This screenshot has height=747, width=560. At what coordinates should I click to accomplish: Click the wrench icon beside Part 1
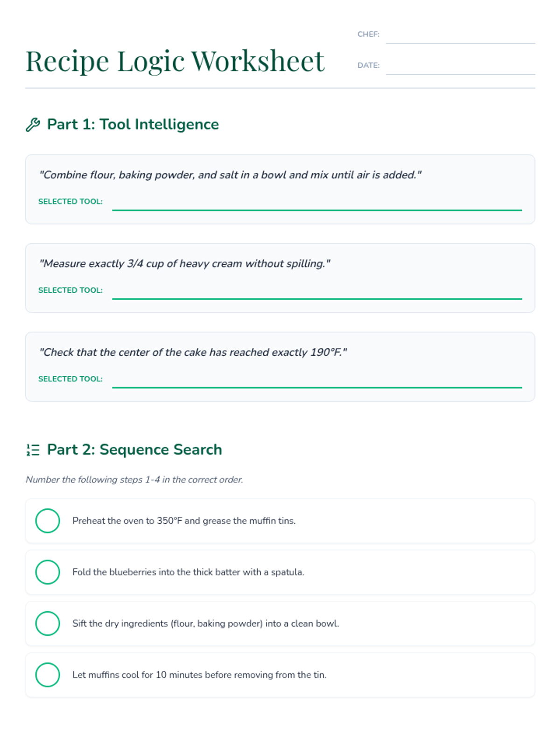point(33,125)
